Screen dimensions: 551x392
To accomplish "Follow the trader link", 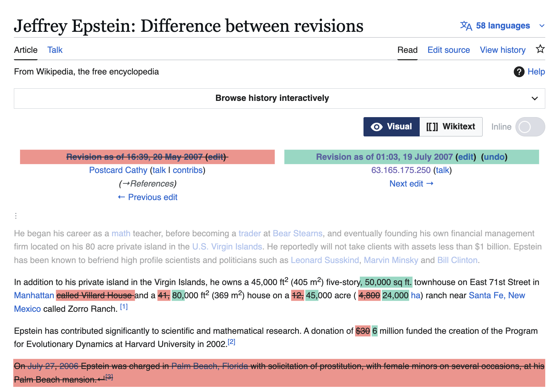I will pos(250,234).
